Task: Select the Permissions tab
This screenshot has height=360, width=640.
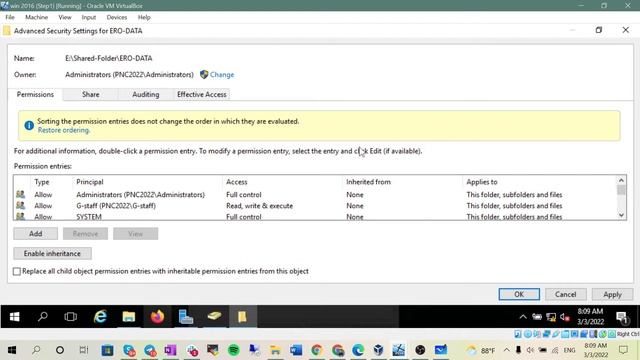Action: click(x=35, y=94)
